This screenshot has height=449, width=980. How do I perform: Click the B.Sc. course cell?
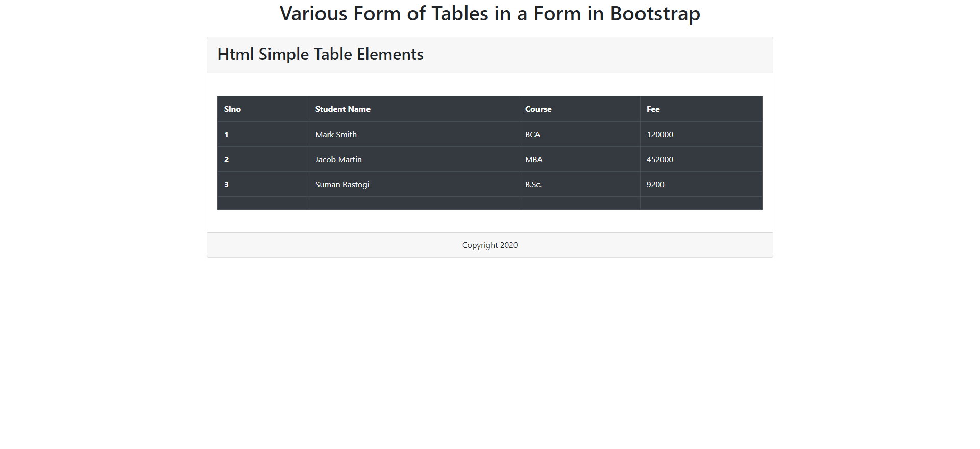(x=533, y=184)
